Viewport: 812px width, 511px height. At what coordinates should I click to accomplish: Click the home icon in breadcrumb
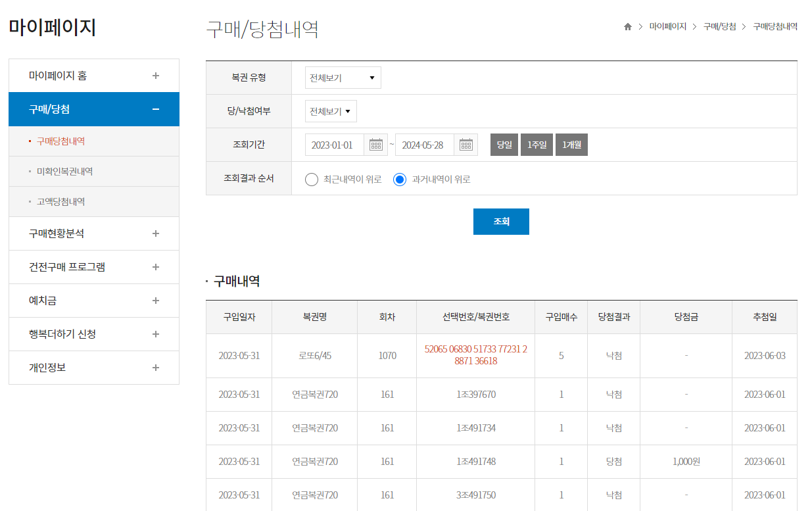pos(628,27)
